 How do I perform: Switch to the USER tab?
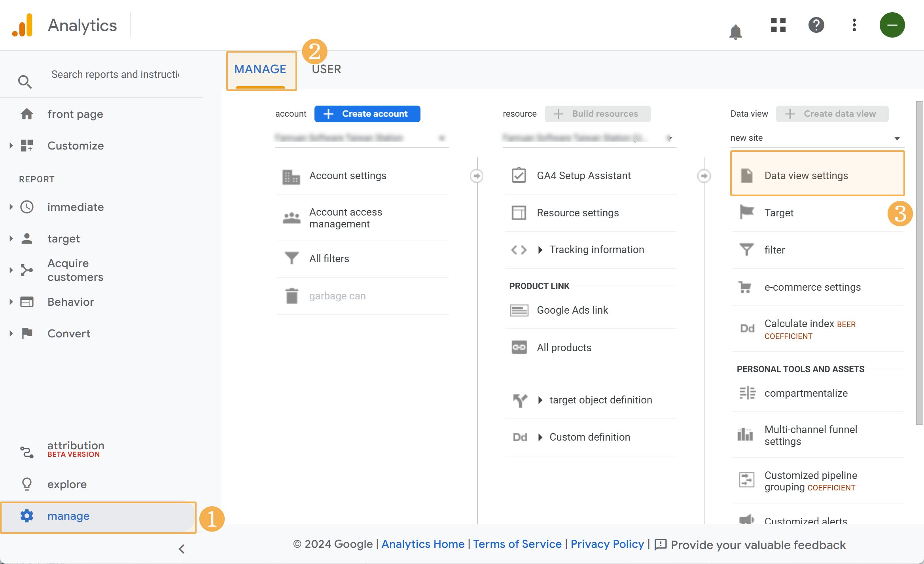326,69
